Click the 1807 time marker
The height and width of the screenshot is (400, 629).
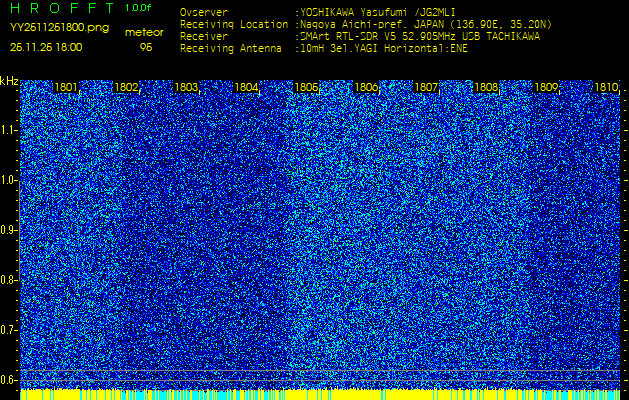(x=426, y=87)
